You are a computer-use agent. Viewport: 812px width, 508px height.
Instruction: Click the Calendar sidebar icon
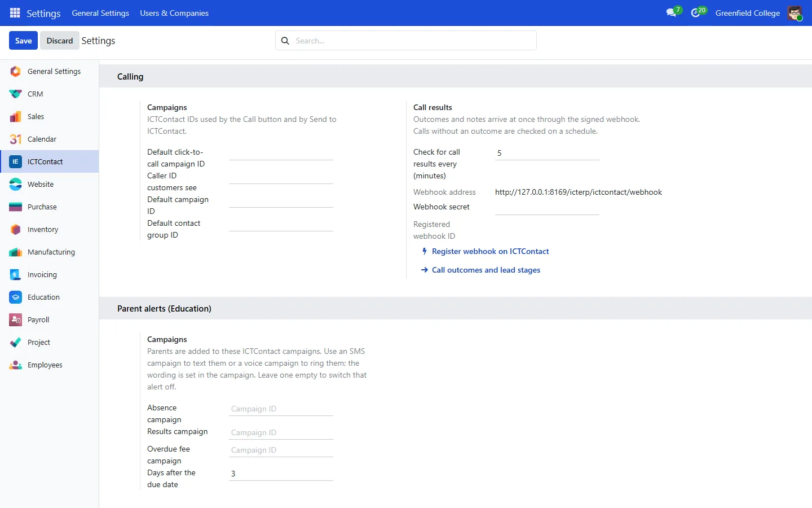coord(16,139)
